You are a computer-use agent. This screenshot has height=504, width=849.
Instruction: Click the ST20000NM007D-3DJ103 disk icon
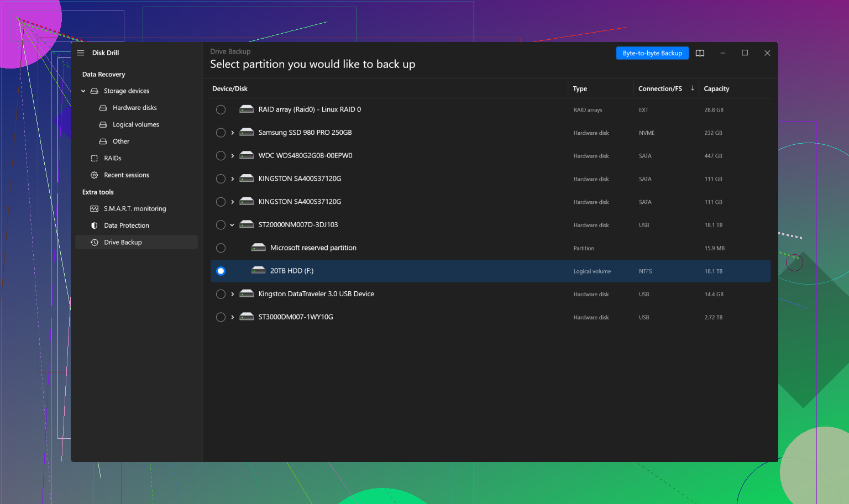(x=247, y=225)
